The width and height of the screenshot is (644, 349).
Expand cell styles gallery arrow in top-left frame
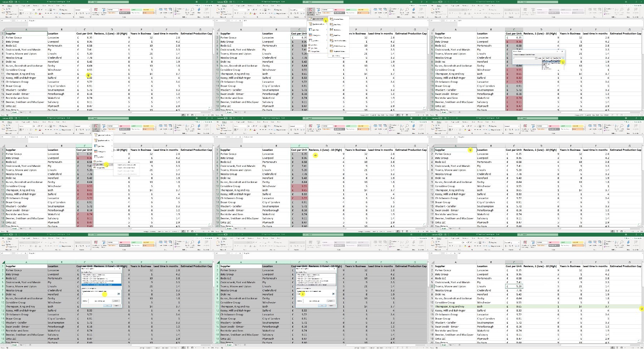[x=155, y=13]
